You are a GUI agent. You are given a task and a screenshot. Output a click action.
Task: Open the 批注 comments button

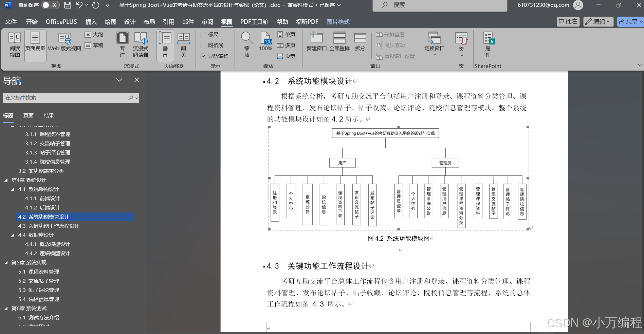tap(568, 22)
